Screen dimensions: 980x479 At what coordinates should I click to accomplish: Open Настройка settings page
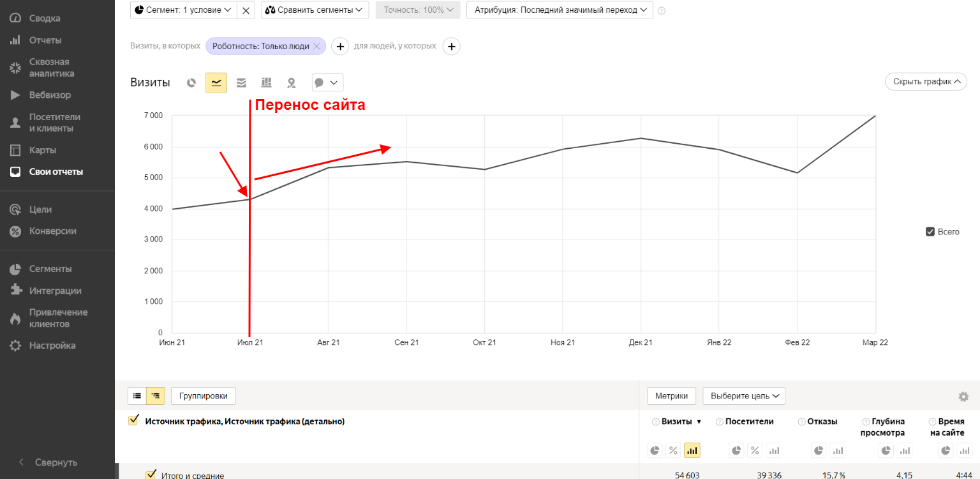[52, 346]
